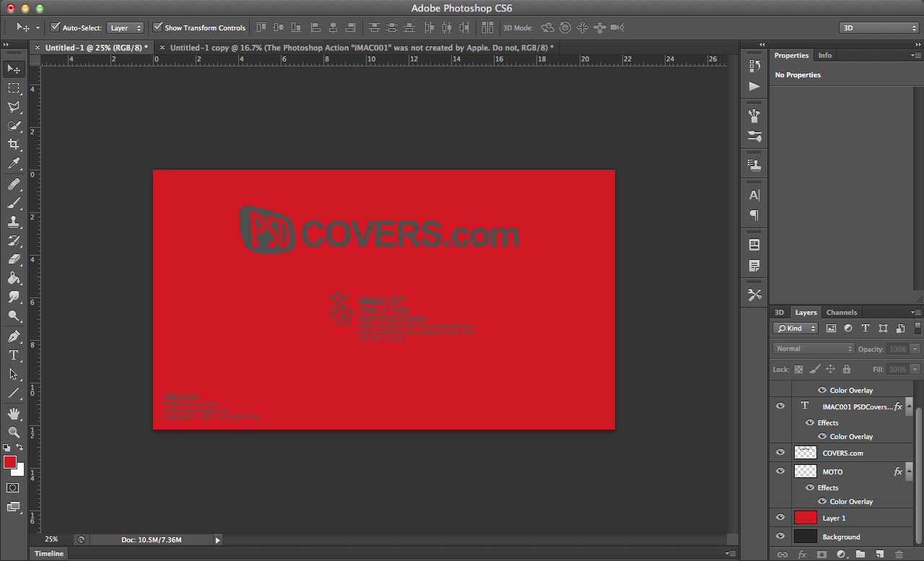The height and width of the screenshot is (561, 924).
Task: Hide the COVERS.com layer
Action: 780,453
